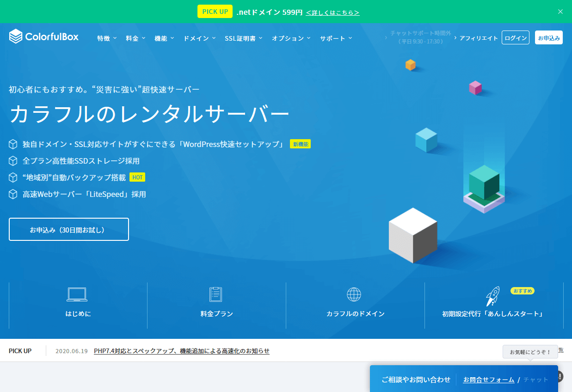Click the cube icon beside LiteSpeed採用
The image size is (572, 392).
coord(13,194)
